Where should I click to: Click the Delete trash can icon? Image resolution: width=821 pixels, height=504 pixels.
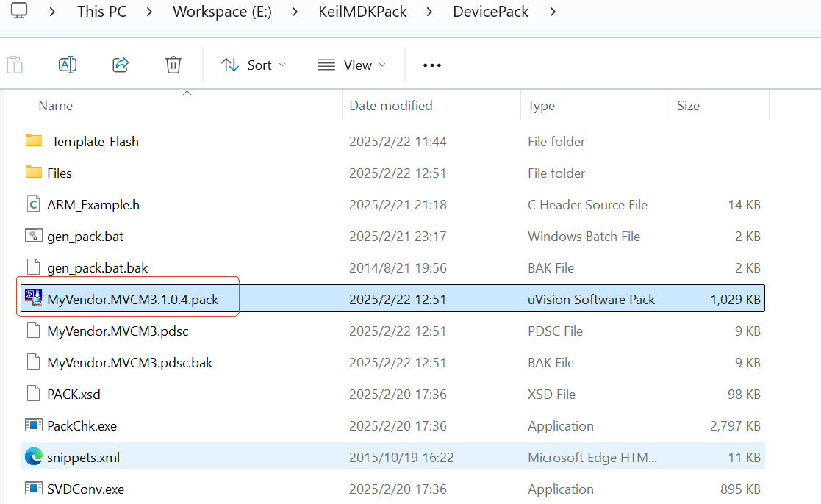(173, 65)
